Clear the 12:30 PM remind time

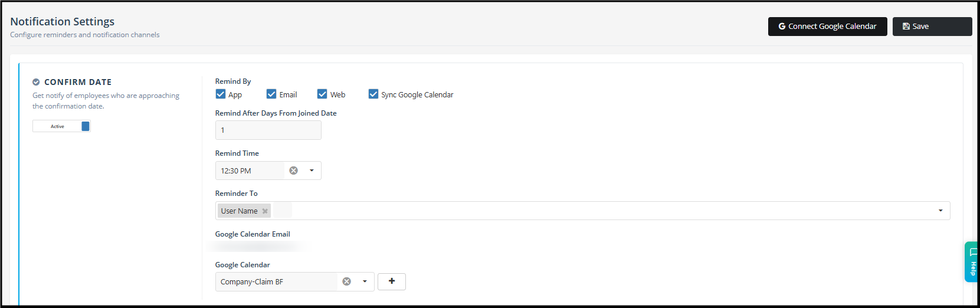[x=293, y=171]
